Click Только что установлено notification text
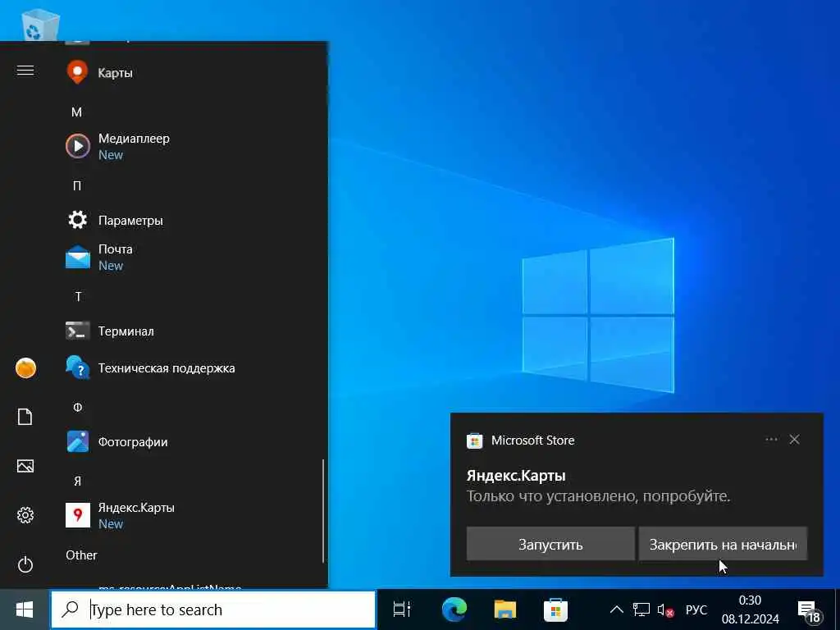Viewport: 840px width, 630px height. point(598,496)
